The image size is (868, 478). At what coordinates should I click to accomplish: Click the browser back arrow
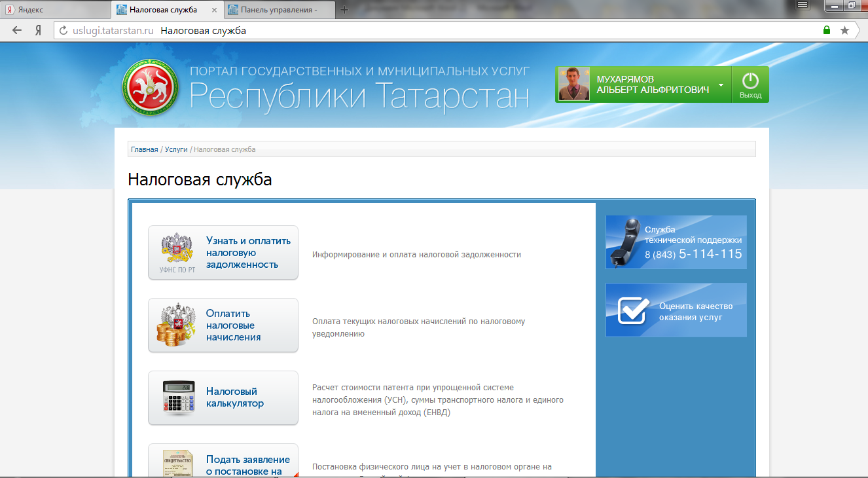click(x=17, y=31)
